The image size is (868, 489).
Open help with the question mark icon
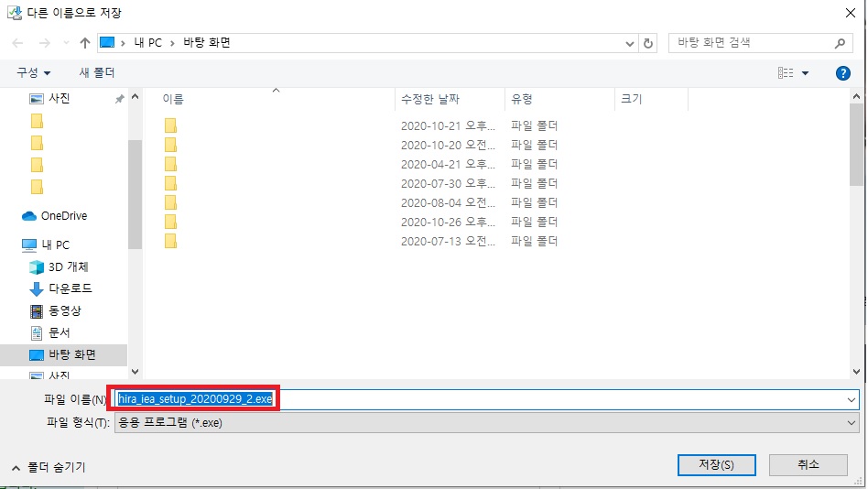[x=842, y=73]
